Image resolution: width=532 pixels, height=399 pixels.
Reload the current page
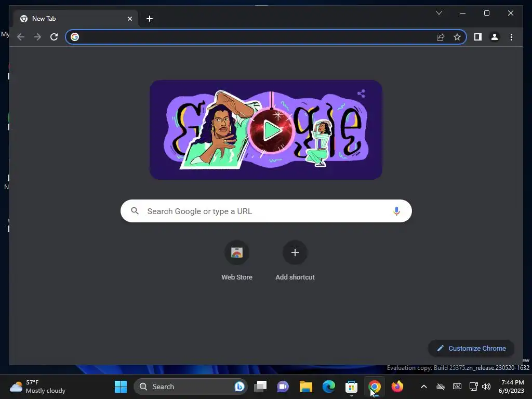(x=54, y=37)
